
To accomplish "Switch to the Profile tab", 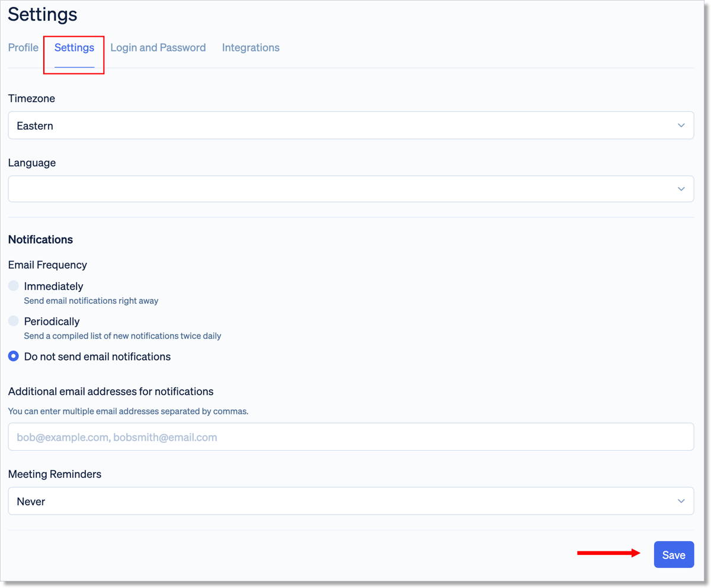I will click(23, 47).
